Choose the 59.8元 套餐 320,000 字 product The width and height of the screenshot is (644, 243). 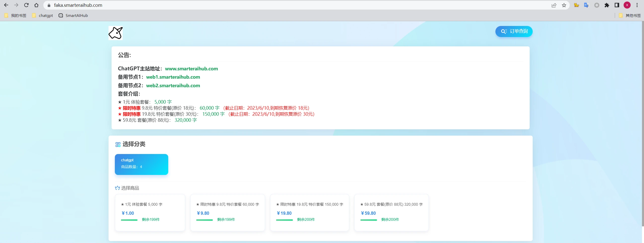click(x=391, y=212)
